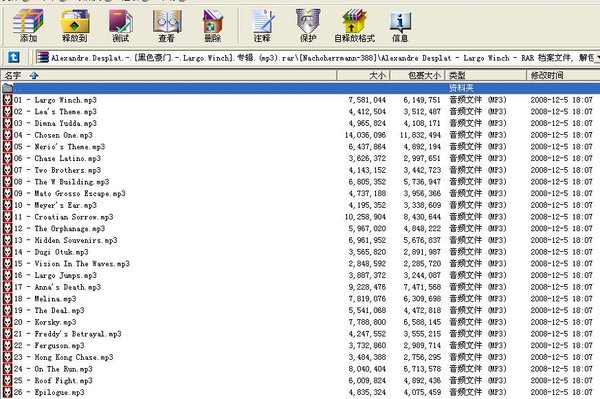Screen dimensions: 600x399
Task: Select file 02 - Lea's Theme.mp3
Action: [55, 112]
